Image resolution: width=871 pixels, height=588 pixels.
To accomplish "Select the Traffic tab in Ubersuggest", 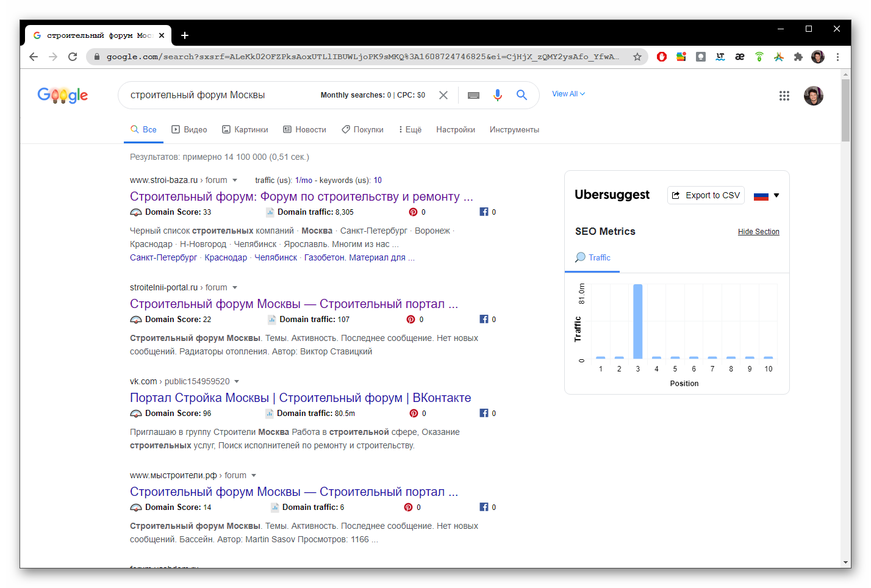I will tap(592, 258).
